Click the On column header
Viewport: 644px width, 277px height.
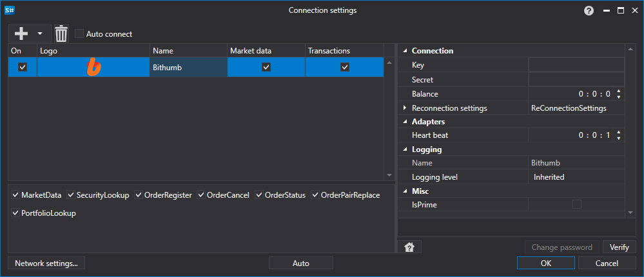23,51
